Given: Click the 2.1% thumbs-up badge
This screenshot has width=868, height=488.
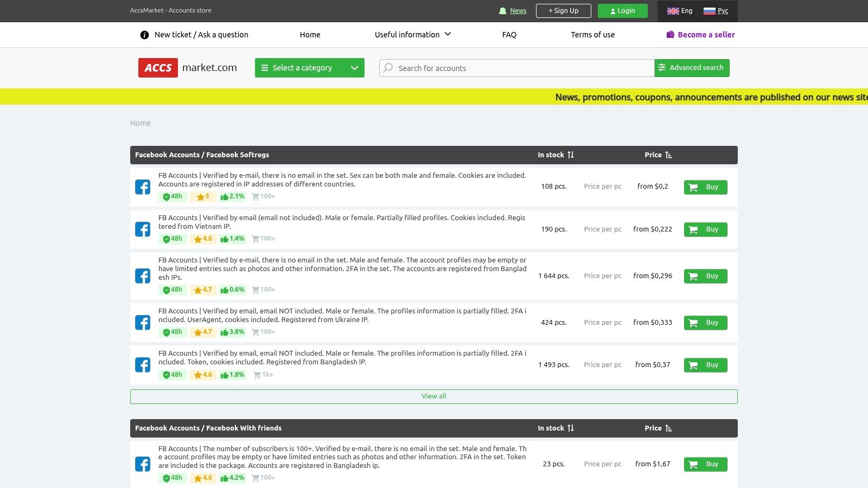Looking at the screenshot, I should tap(232, 197).
